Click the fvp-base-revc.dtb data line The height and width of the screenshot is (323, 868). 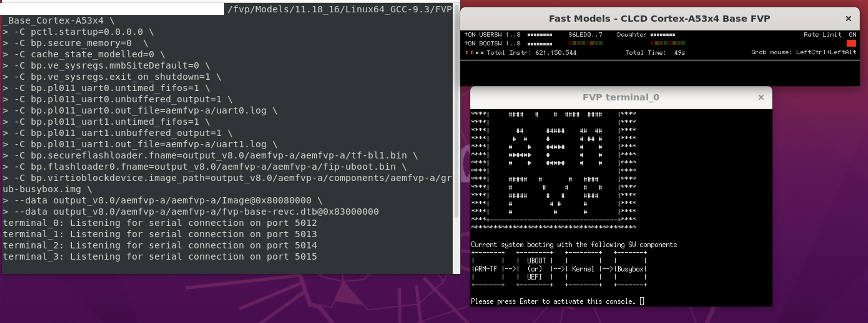point(191,212)
